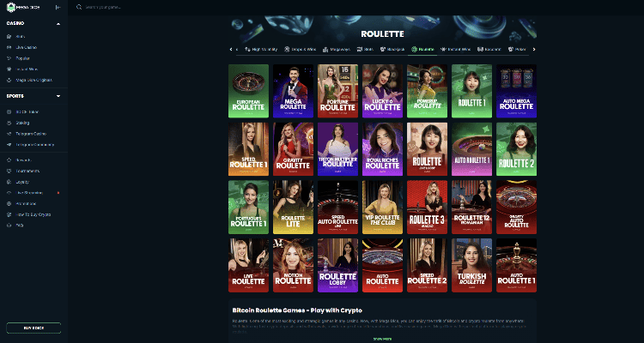Expand the Sports section

point(58,96)
